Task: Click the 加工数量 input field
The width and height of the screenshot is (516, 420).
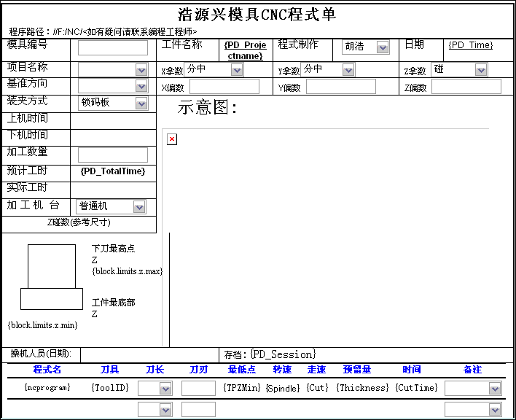Action: coord(113,155)
